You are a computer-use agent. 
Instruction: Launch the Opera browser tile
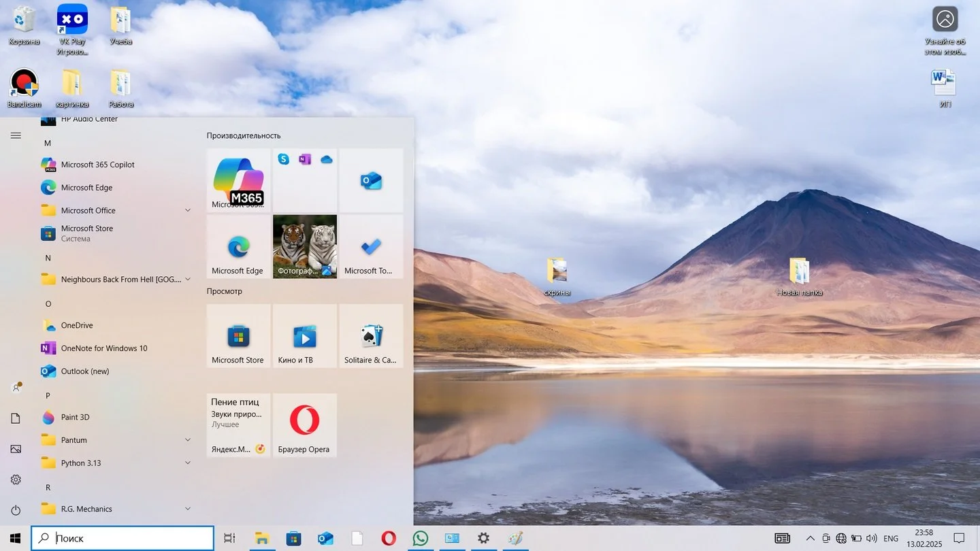point(304,425)
